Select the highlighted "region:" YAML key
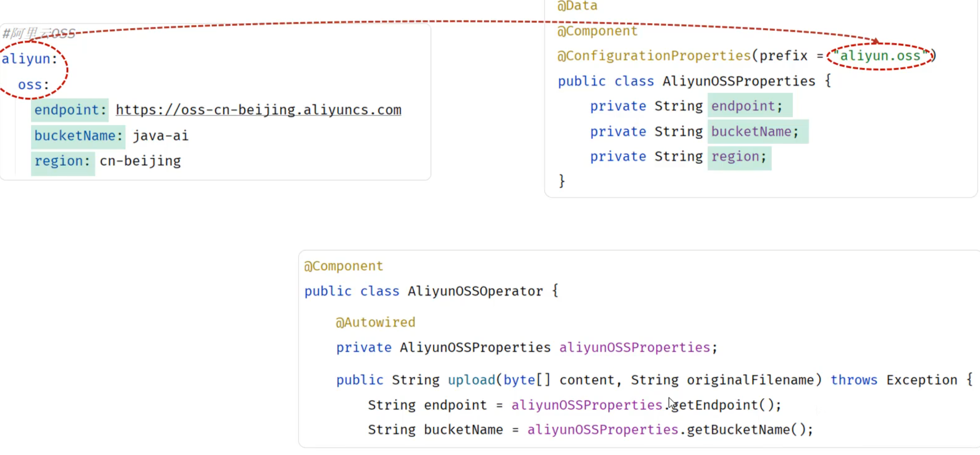 pyautogui.click(x=62, y=161)
